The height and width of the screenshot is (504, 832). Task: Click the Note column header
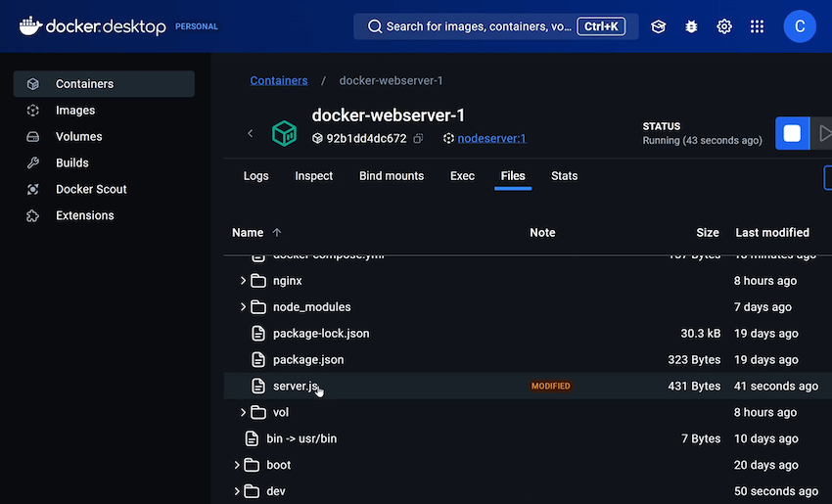(x=542, y=232)
